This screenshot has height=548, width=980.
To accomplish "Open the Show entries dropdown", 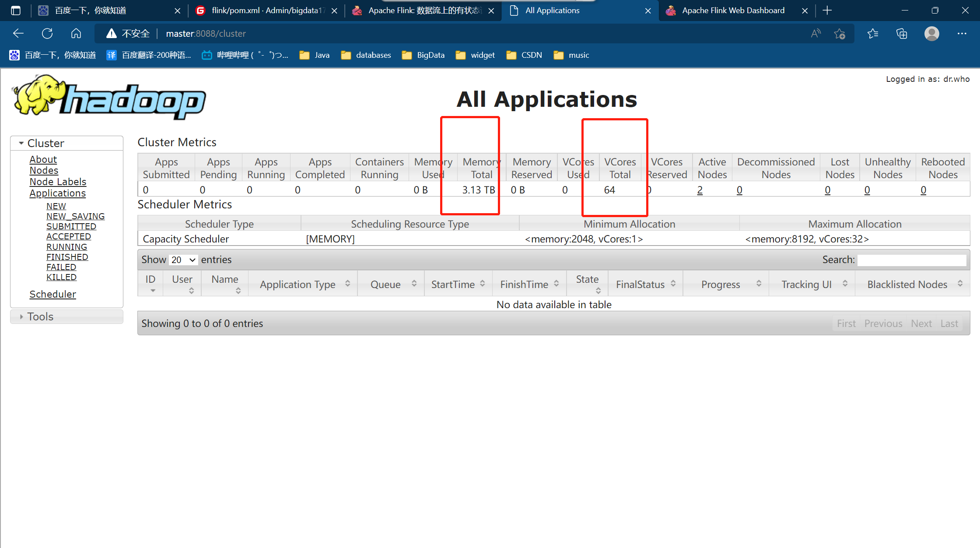I will 183,260.
